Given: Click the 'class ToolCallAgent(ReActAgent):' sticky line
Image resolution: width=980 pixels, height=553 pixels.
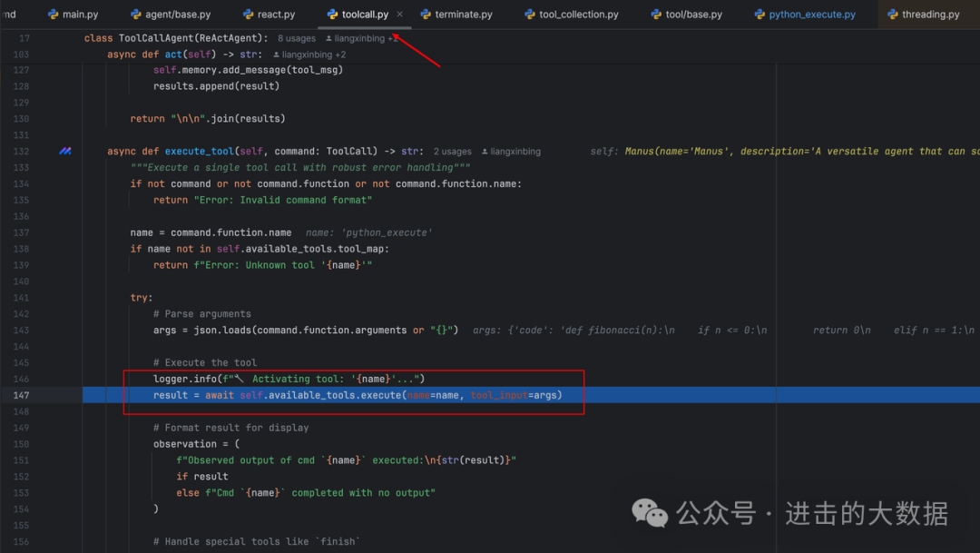Looking at the screenshot, I should pos(176,38).
